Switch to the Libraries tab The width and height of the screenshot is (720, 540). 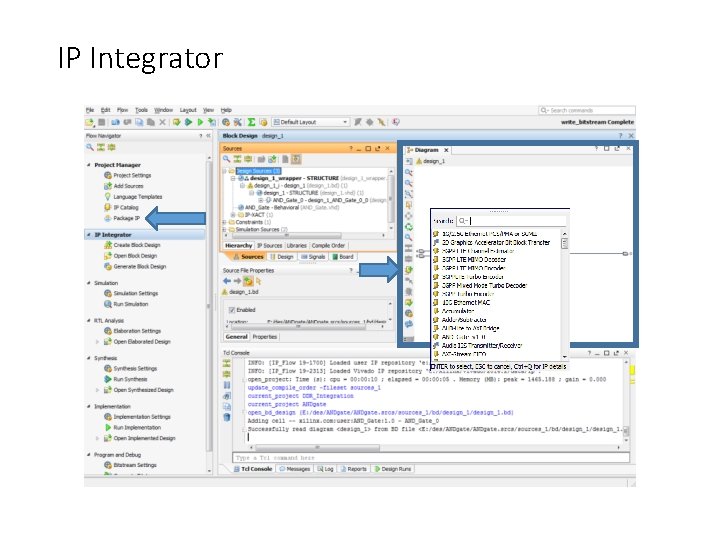point(297,246)
